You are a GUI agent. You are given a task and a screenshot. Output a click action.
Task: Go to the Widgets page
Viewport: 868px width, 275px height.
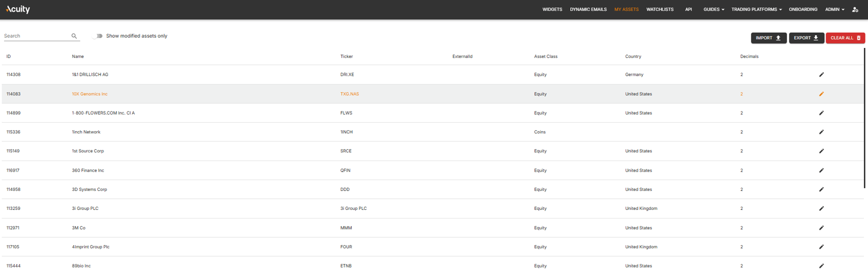point(552,10)
